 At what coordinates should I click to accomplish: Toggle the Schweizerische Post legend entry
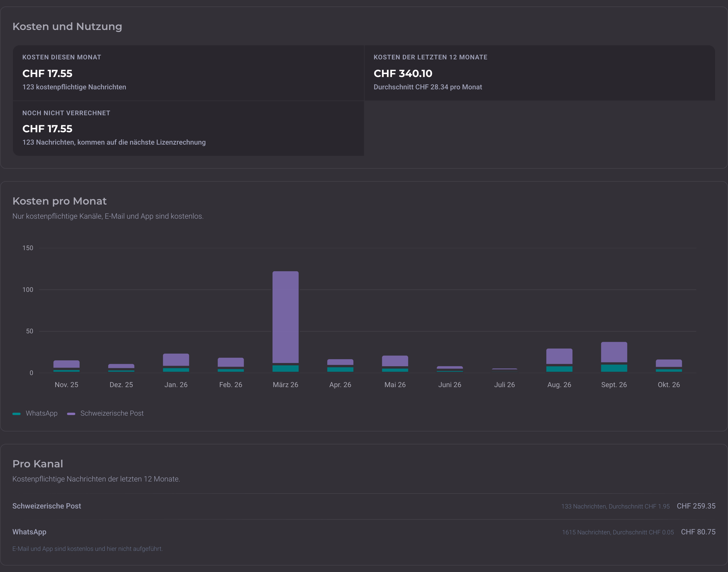point(105,413)
